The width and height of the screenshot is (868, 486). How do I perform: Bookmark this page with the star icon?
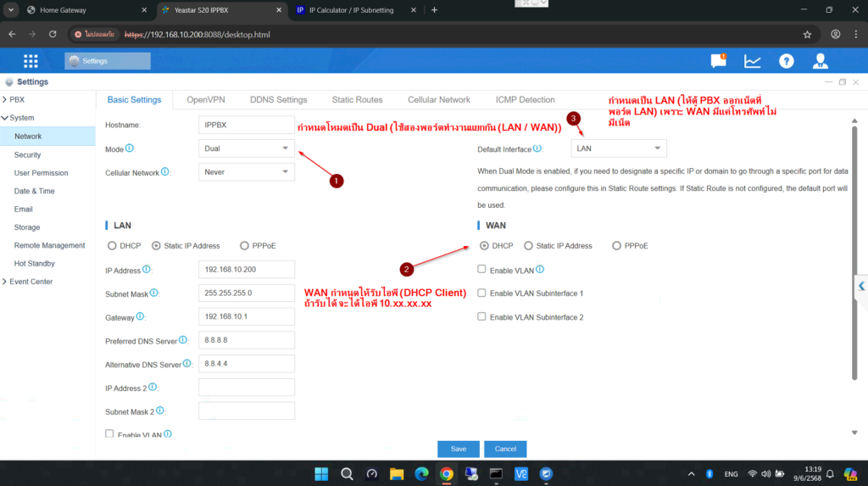(807, 35)
